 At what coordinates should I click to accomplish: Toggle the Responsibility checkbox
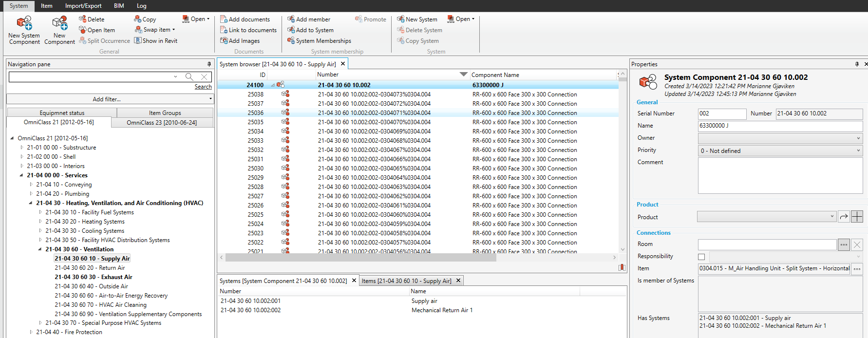click(x=701, y=257)
